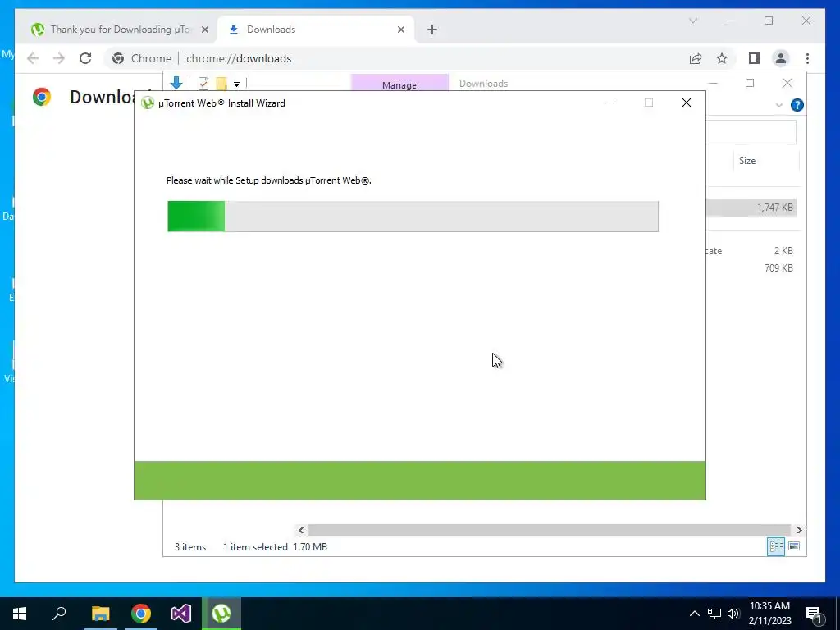Open Manage ribbon tab in File Explorer

[x=399, y=84]
